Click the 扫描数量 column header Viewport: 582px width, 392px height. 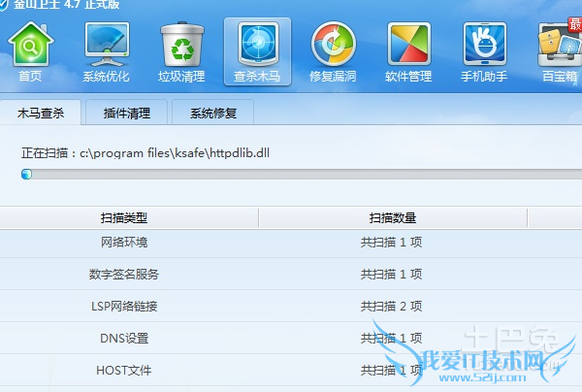[x=393, y=218]
